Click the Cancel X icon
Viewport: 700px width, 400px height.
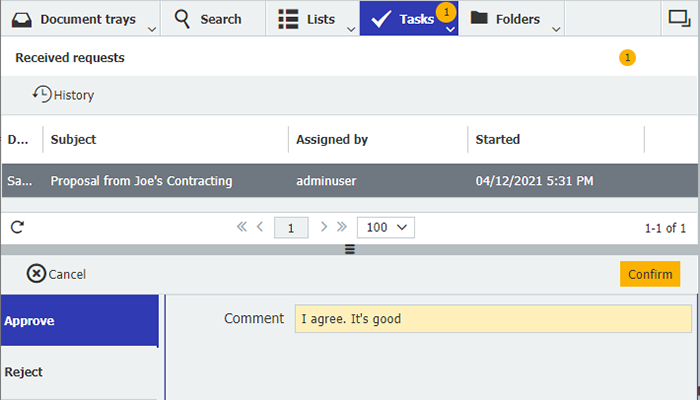point(36,273)
